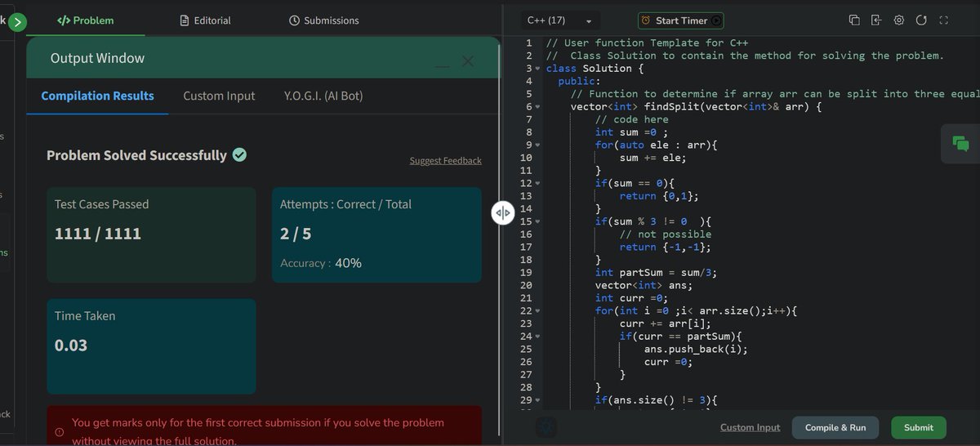
Task: Place cursor on 'ans.push_back(i);' line
Action: coord(696,349)
